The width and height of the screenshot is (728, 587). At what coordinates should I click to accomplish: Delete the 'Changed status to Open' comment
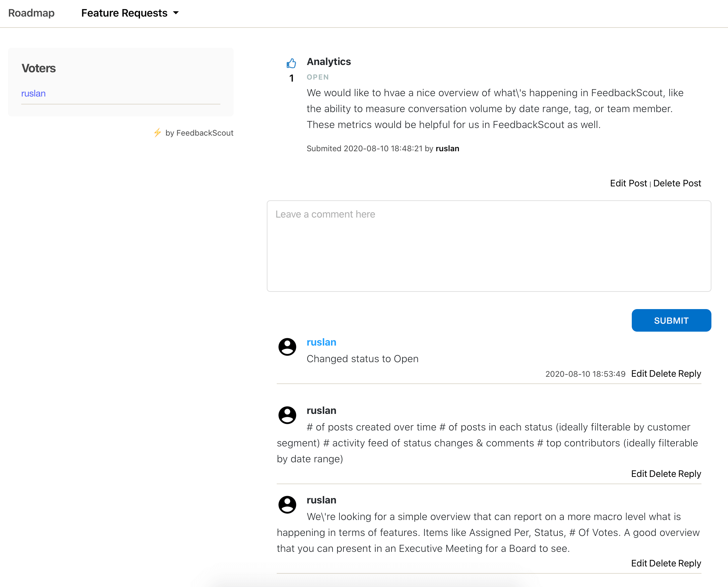(x=662, y=374)
